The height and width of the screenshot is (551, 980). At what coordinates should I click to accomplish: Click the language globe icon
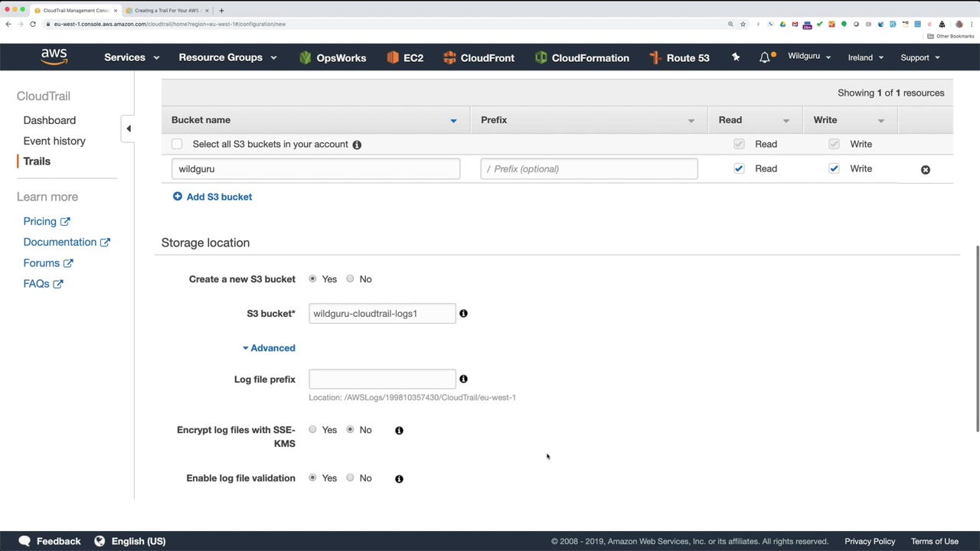(100, 541)
